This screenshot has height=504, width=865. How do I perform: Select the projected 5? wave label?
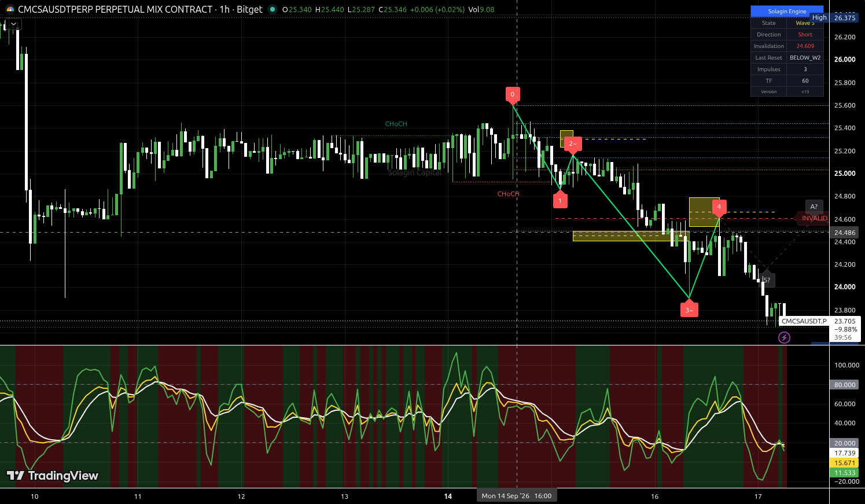pos(766,280)
